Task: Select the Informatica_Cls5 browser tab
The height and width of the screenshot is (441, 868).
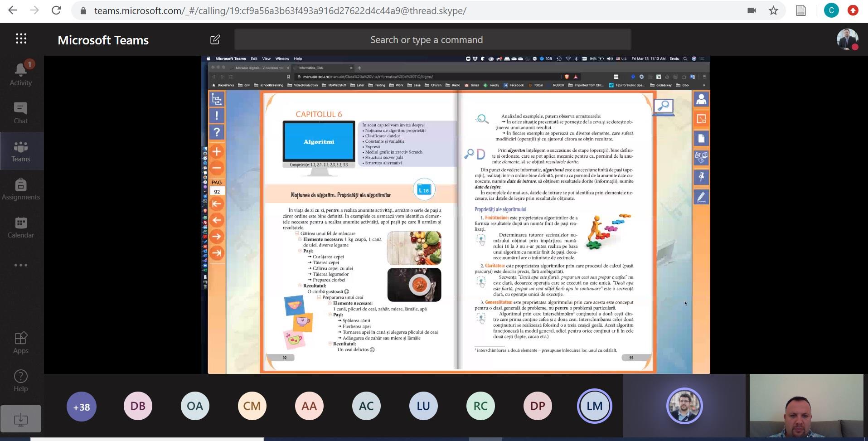Action: [324, 68]
